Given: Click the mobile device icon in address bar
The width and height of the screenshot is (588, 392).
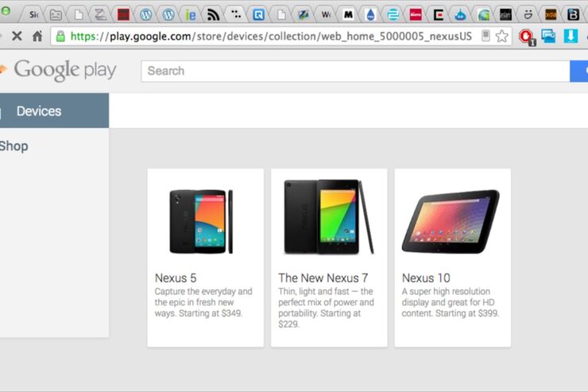Looking at the screenshot, I should tap(485, 36).
